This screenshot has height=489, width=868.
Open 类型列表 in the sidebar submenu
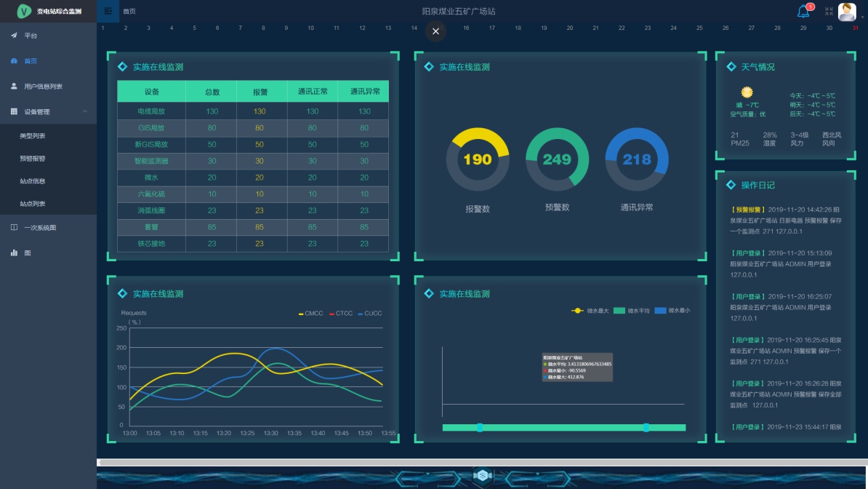coord(33,135)
